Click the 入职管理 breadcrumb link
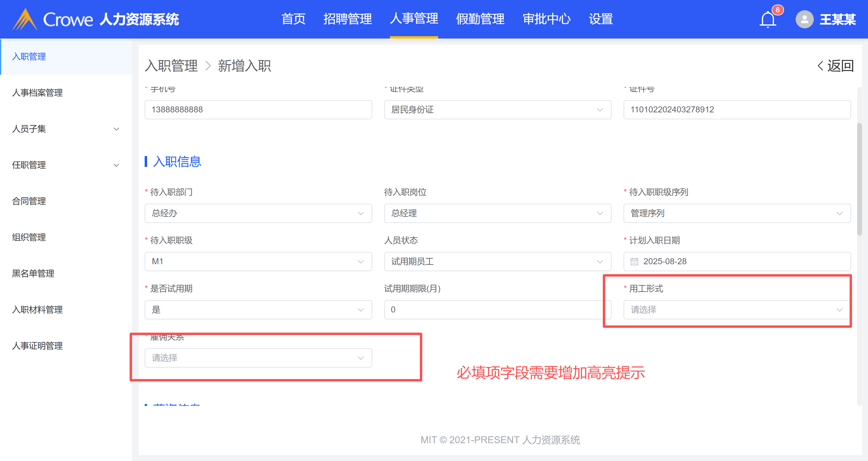The height and width of the screenshot is (461, 868). pyautogui.click(x=171, y=66)
